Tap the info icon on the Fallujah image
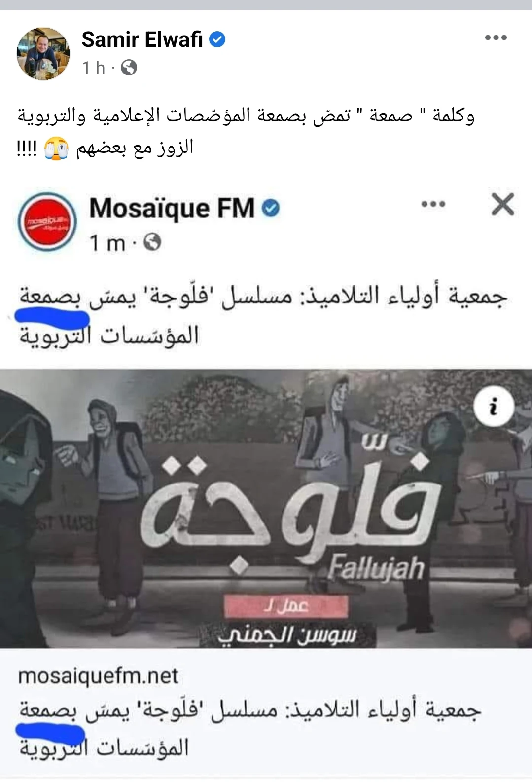 tap(494, 408)
